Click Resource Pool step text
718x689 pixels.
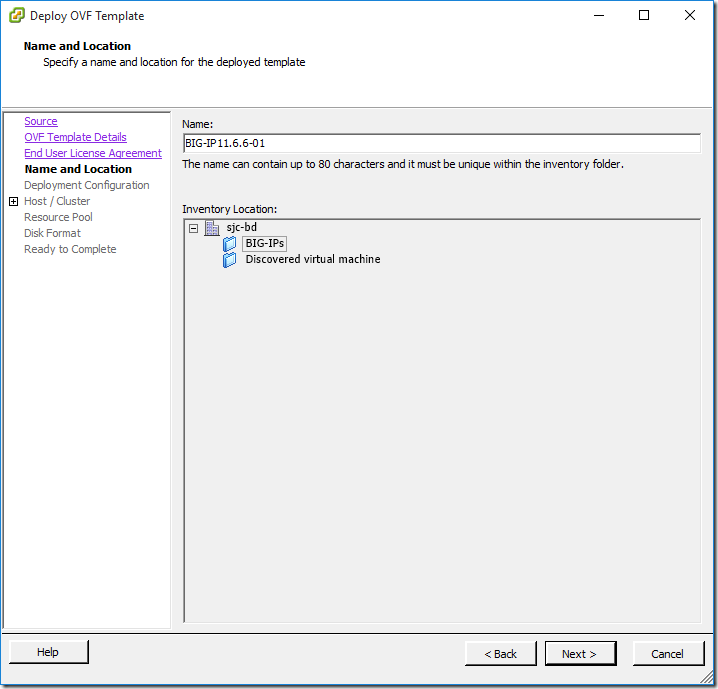pos(58,217)
